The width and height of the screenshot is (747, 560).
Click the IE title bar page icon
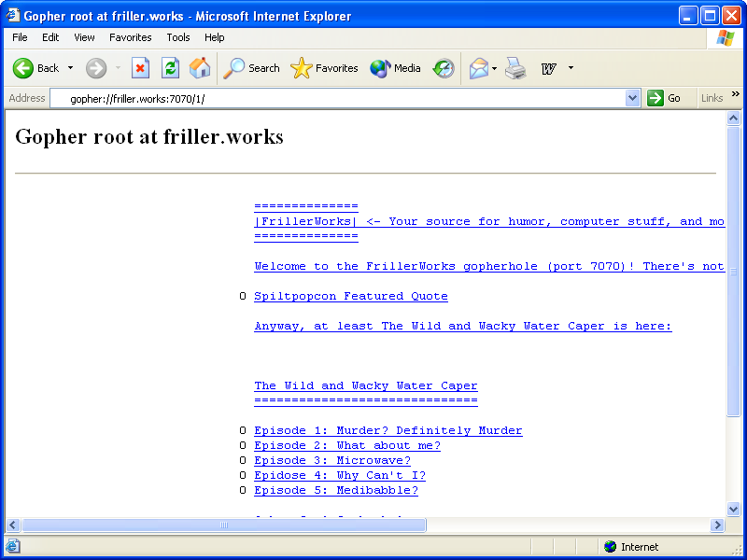click(x=12, y=16)
